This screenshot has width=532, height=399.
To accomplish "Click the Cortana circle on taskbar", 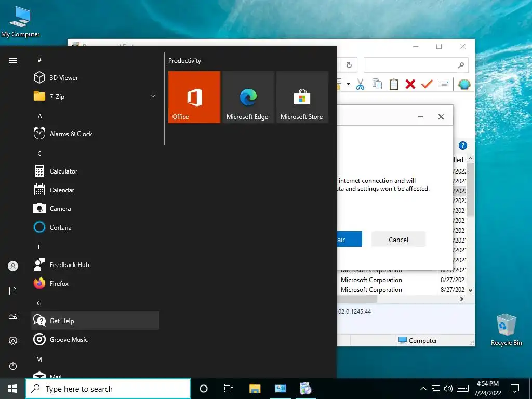I will [204, 389].
